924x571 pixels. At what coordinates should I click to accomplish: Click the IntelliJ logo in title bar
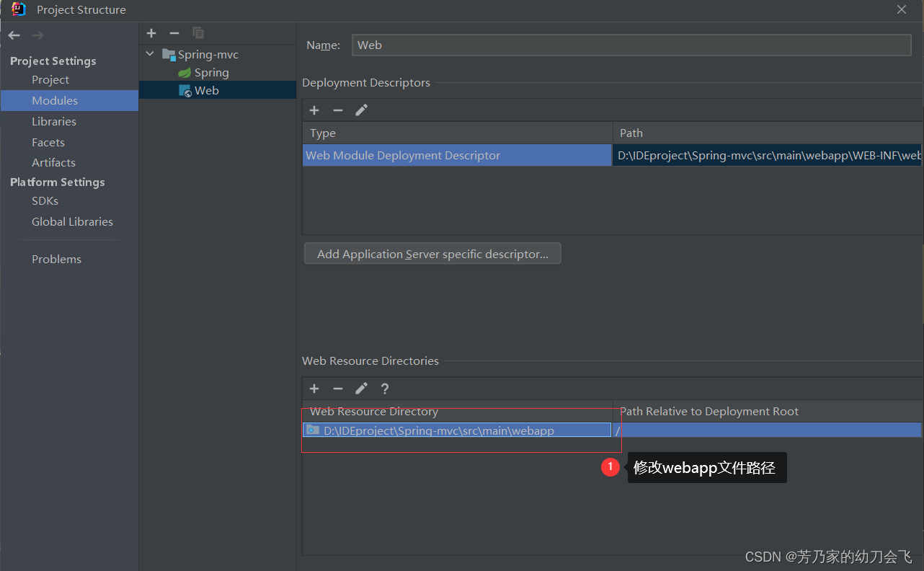pos(19,9)
